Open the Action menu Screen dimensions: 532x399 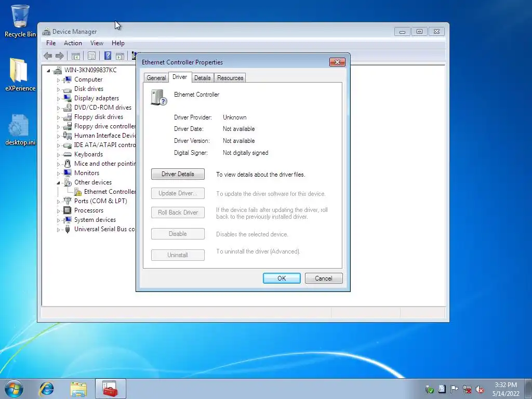click(73, 43)
